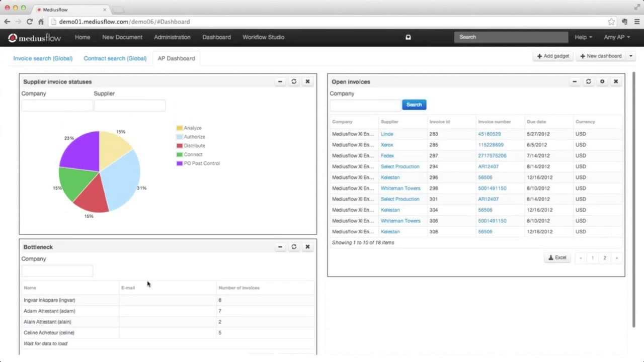Click the Authorize legend color swatch

click(x=180, y=137)
